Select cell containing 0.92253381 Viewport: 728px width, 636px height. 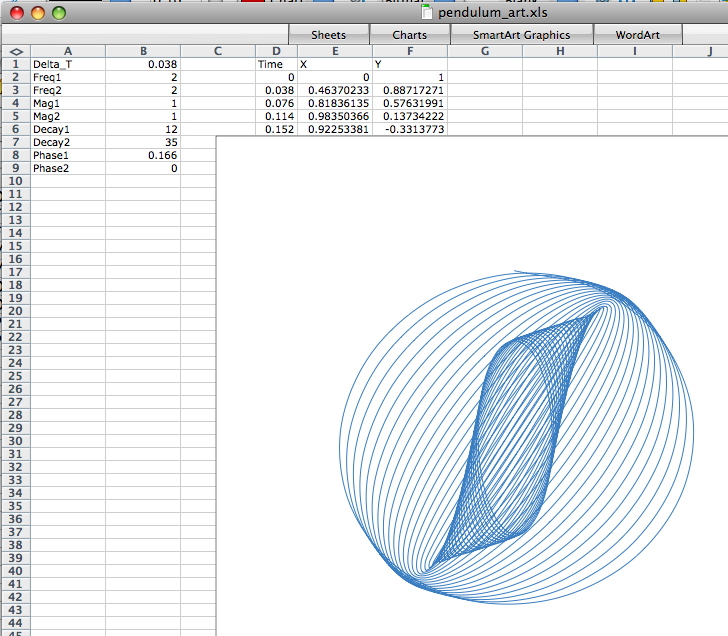click(335, 129)
